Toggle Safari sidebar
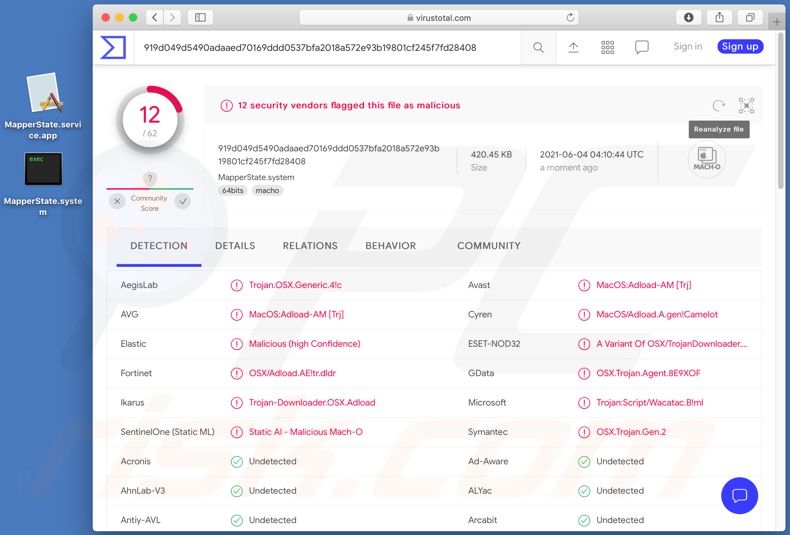790x535 pixels. (200, 18)
